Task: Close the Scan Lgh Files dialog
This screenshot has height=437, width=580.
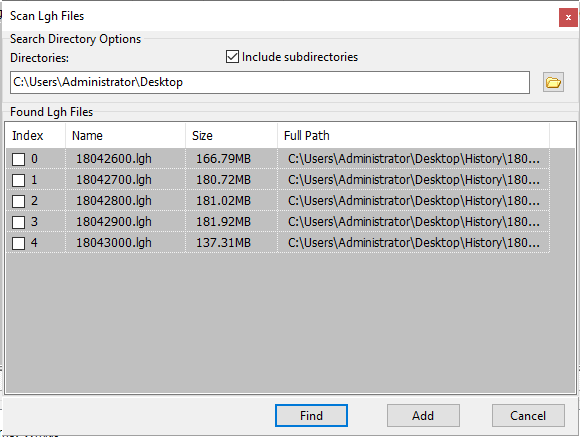Action: click(568, 17)
